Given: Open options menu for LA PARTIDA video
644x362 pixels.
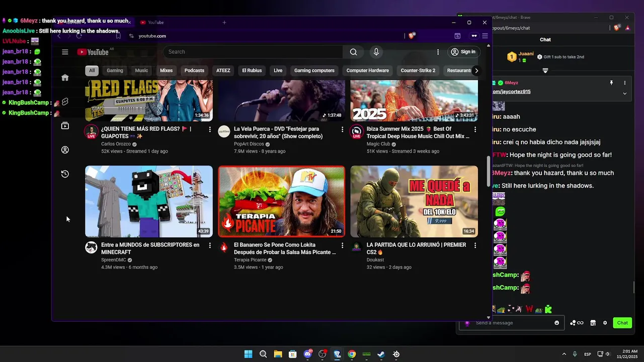Looking at the screenshot, I should tap(475, 245).
